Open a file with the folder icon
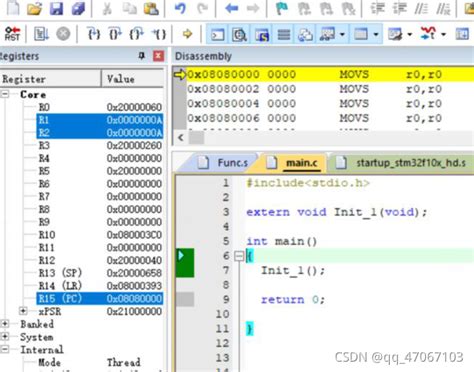This screenshot has height=372, width=474. (x=34, y=9)
